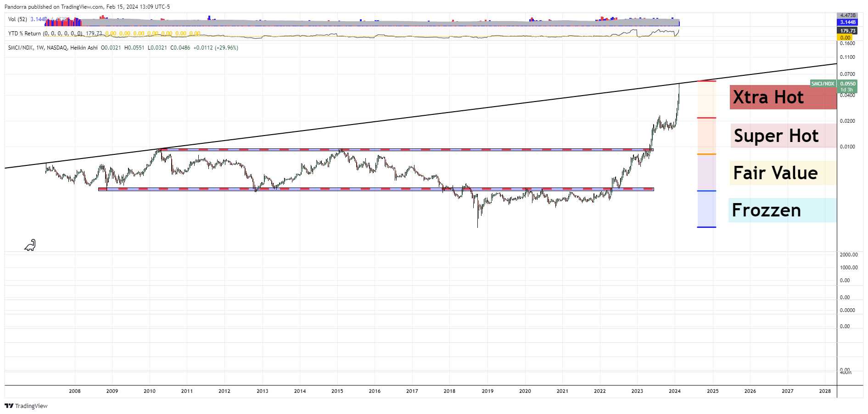Click the 2026 label on time axis
This screenshot has width=868, height=414.
coord(750,391)
